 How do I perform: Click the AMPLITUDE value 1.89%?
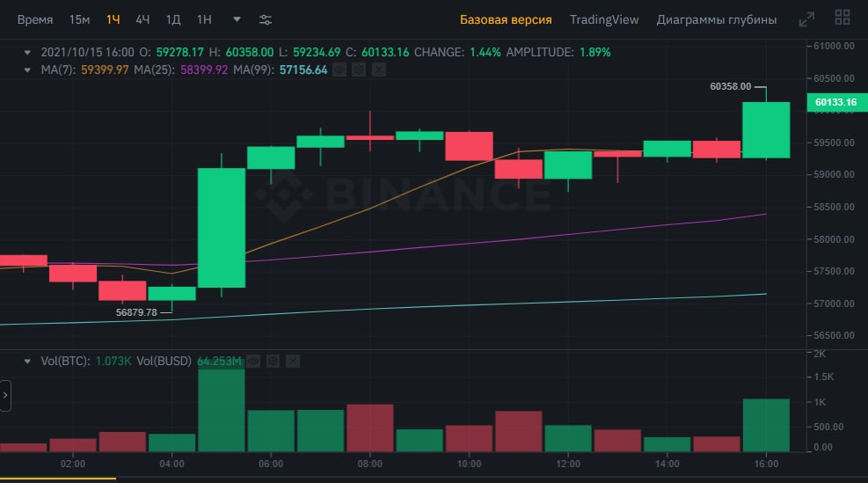595,52
